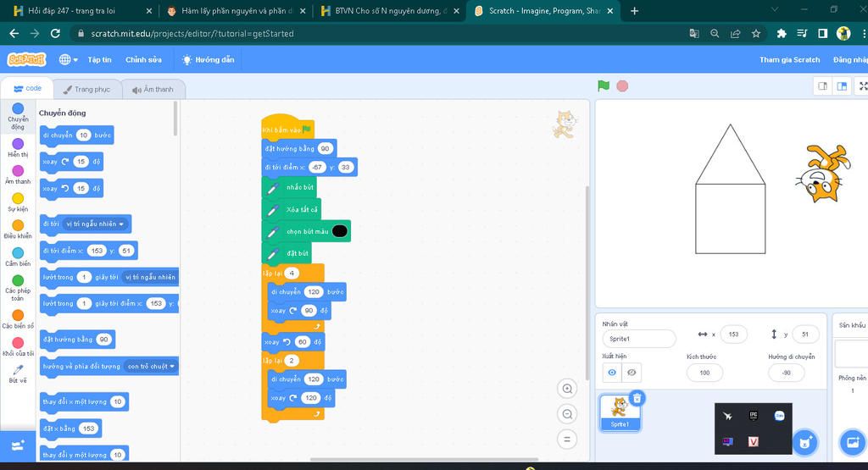
Task: Switch to BTVN Cho số N browser tab
Action: click(x=390, y=11)
